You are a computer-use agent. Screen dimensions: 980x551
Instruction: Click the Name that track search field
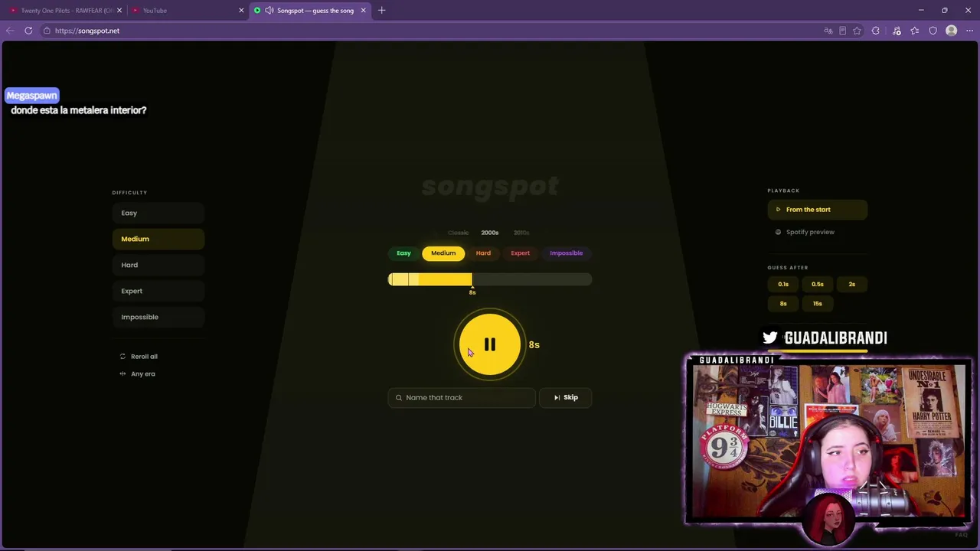(x=462, y=397)
